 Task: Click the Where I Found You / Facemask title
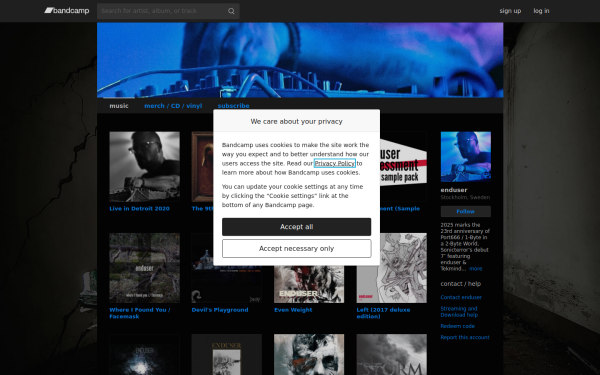point(140,313)
